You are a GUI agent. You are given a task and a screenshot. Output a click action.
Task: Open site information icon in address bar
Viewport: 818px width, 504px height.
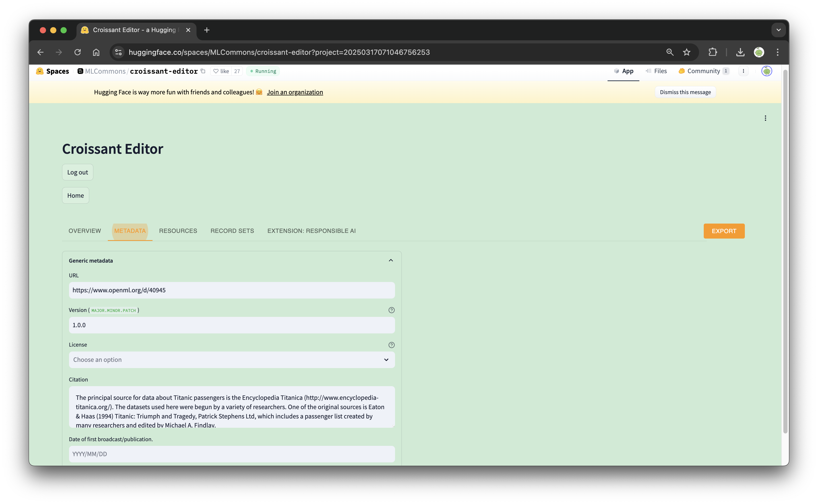[118, 52]
